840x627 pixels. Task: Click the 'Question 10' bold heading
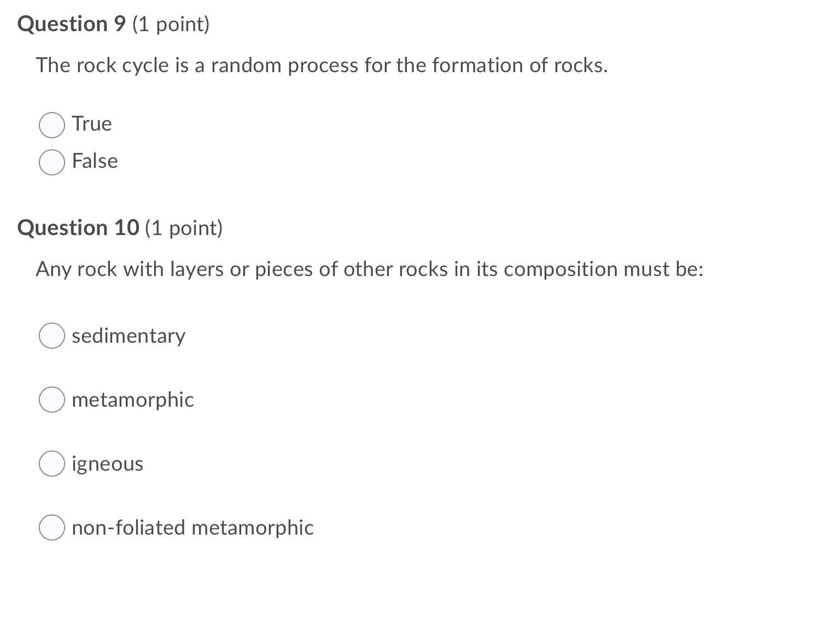coord(78,228)
